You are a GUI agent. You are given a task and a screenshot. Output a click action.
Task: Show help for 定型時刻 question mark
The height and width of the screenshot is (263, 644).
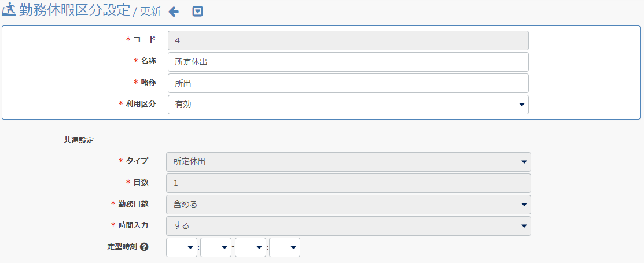[x=144, y=247]
